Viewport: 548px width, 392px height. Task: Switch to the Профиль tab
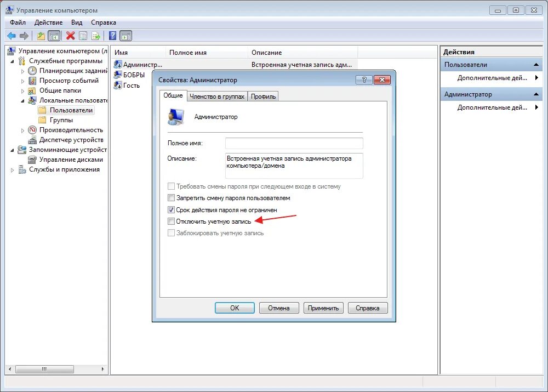263,96
